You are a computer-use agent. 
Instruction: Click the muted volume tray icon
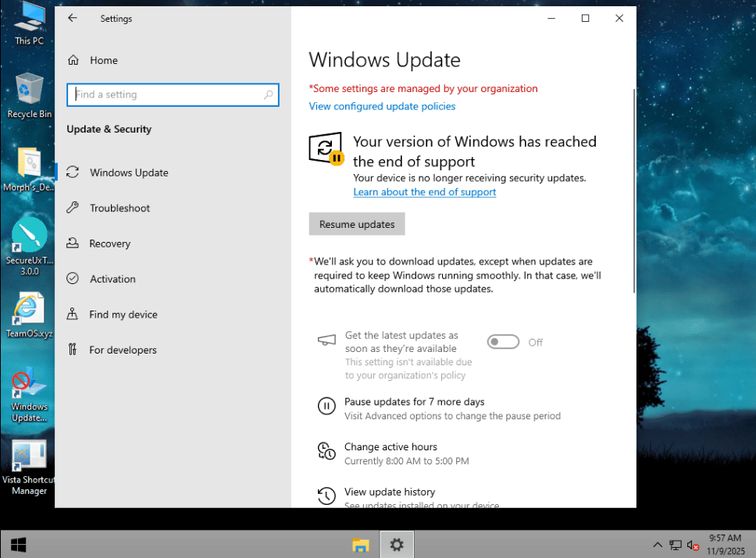[694, 545]
